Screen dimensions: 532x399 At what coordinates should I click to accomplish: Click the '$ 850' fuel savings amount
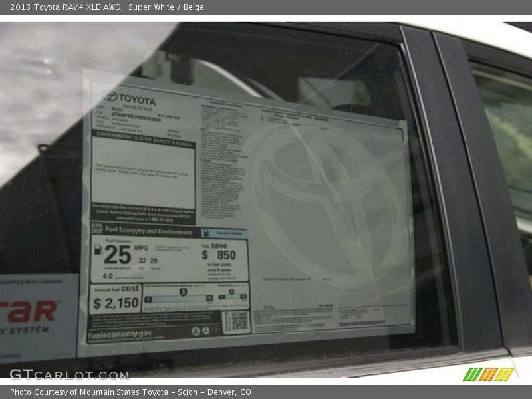219,255
